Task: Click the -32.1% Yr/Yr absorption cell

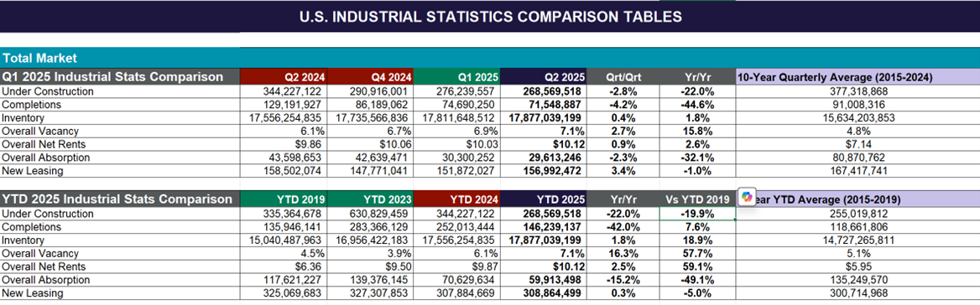Action: [698, 158]
